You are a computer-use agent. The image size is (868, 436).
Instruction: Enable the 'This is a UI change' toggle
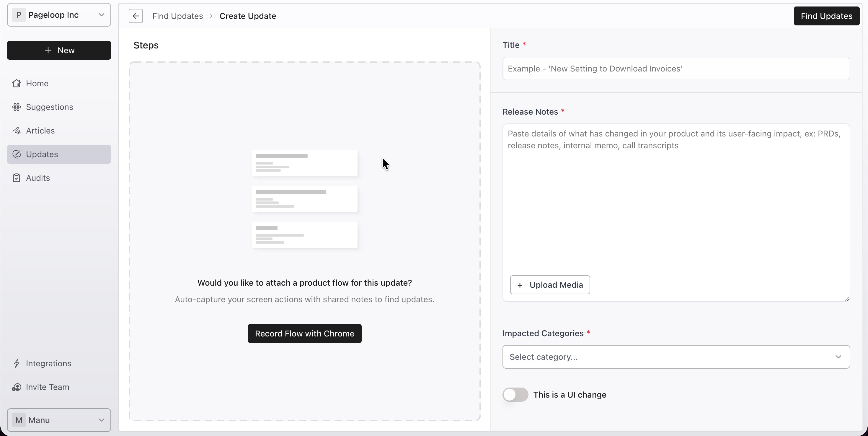(515, 395)
